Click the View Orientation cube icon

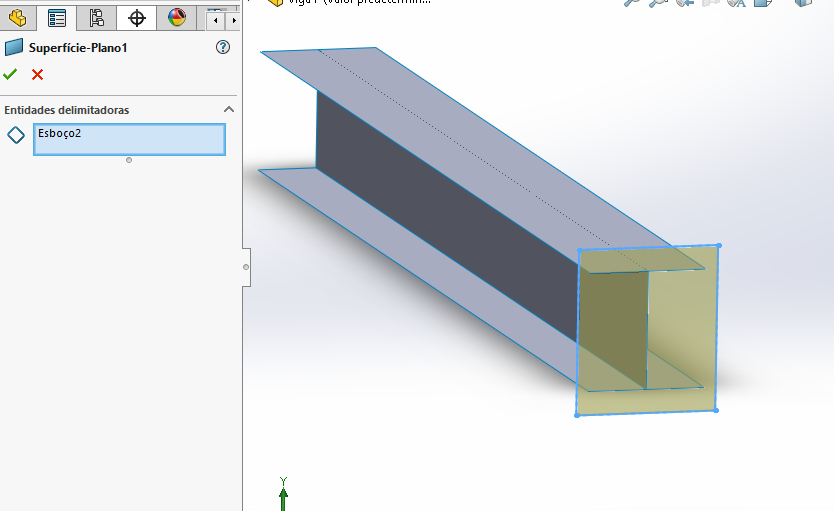(x=803, y=3)
